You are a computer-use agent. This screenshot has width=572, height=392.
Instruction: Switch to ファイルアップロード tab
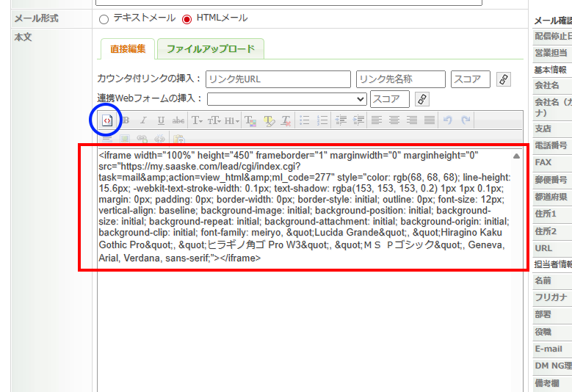210,49
